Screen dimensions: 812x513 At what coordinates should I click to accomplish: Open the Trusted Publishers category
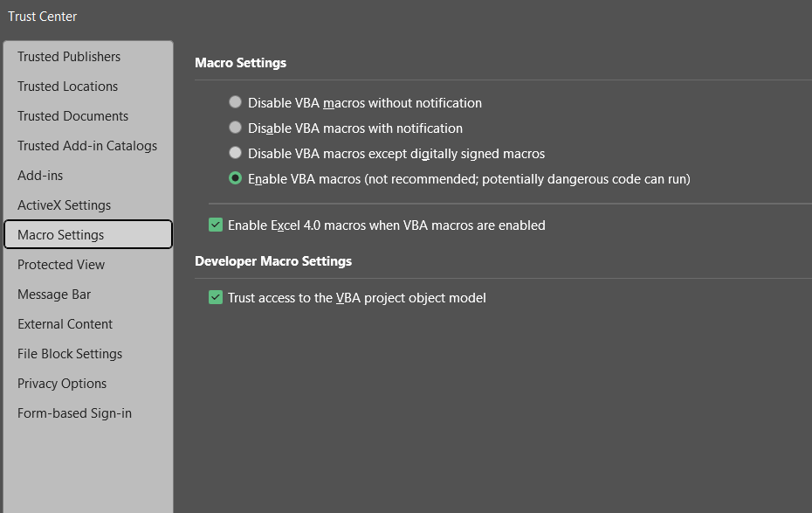click(x=69, y=57)
